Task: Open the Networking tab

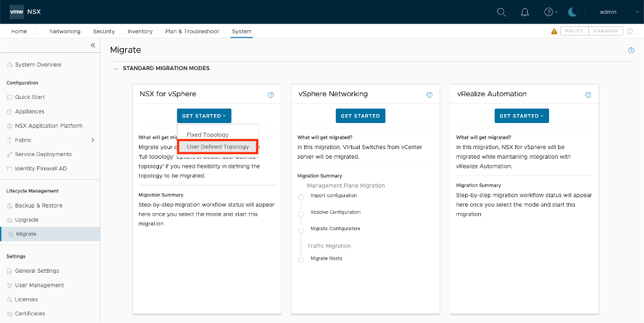Action: click(65, 32)
